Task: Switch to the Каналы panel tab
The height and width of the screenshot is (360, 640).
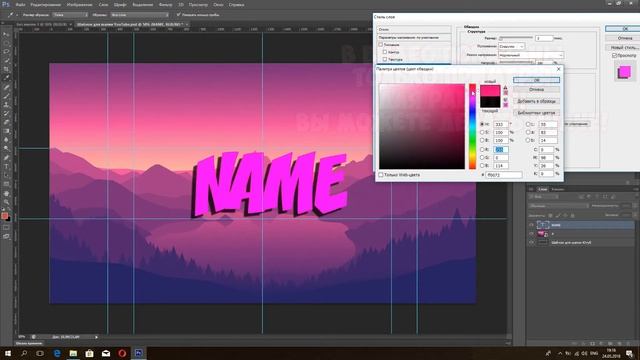Action: pyautogui.click(x=558, y=189)
